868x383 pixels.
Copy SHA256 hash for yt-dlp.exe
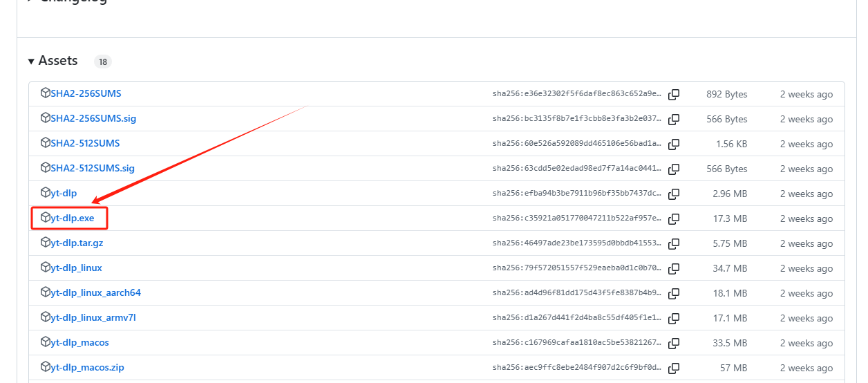click(x=674, y=218)
